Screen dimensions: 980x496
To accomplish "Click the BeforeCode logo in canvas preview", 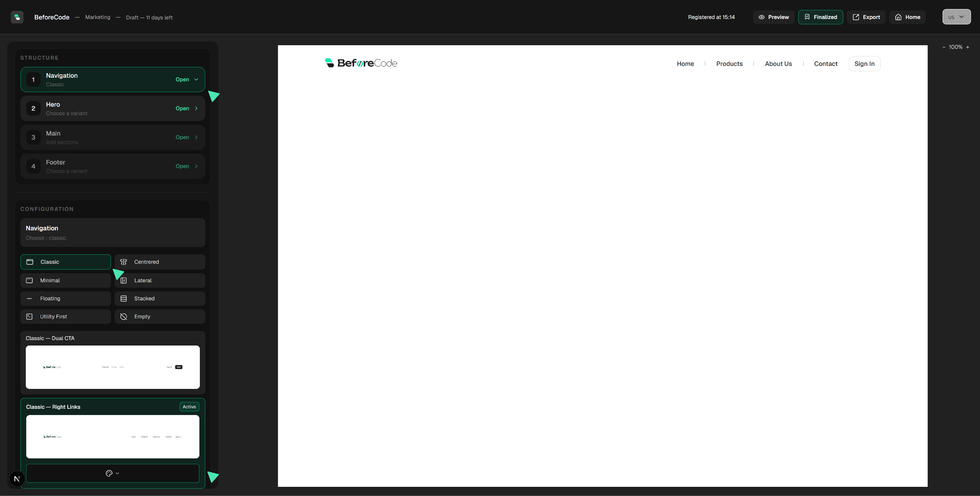I will pos(361,63).
